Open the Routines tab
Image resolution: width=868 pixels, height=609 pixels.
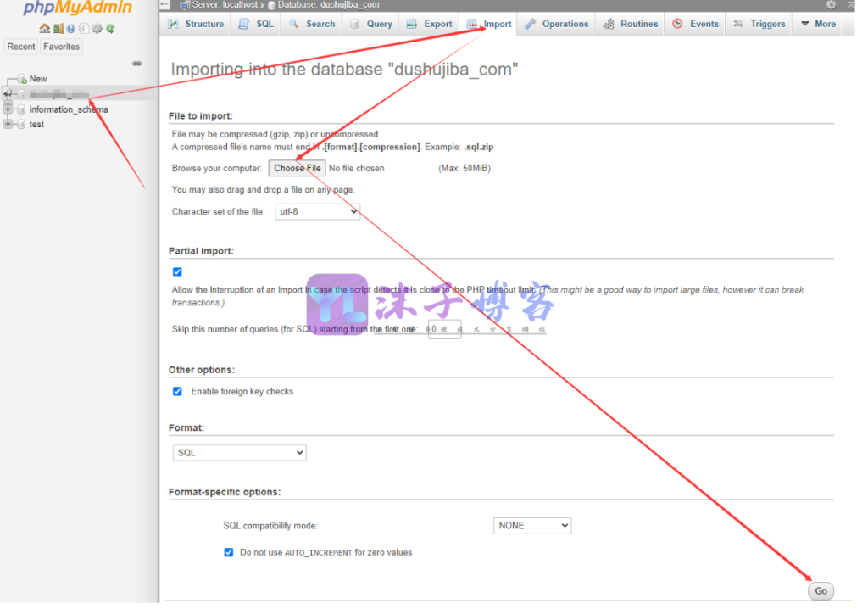pos(631,24)
